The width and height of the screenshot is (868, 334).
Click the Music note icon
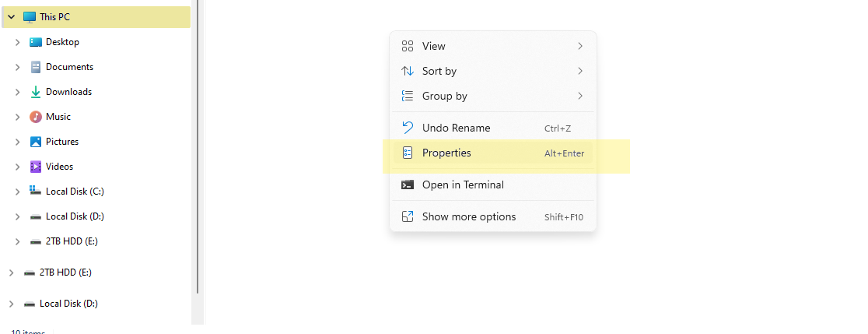click(36, 117)
